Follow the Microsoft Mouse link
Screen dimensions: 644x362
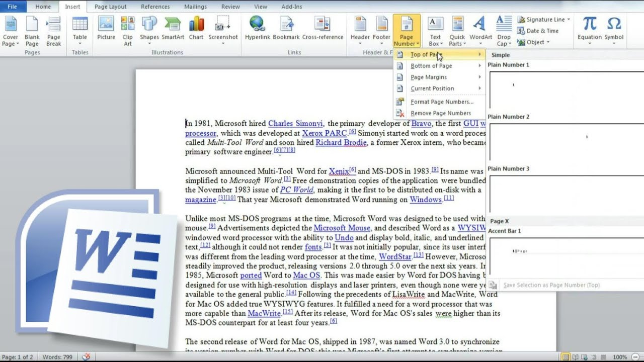[342, 228]
